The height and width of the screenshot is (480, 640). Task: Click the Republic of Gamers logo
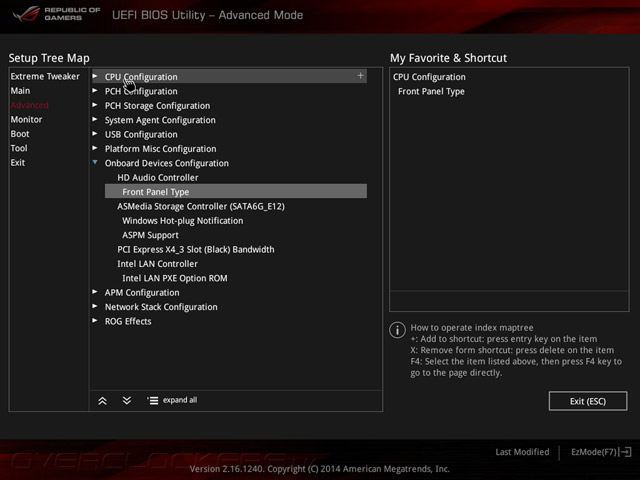pos(56,14)
